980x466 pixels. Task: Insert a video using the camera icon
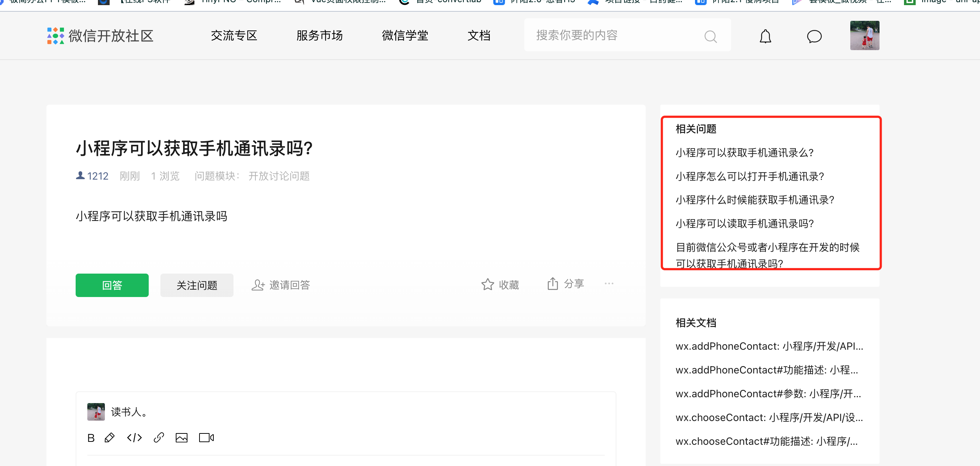(206, 438)
